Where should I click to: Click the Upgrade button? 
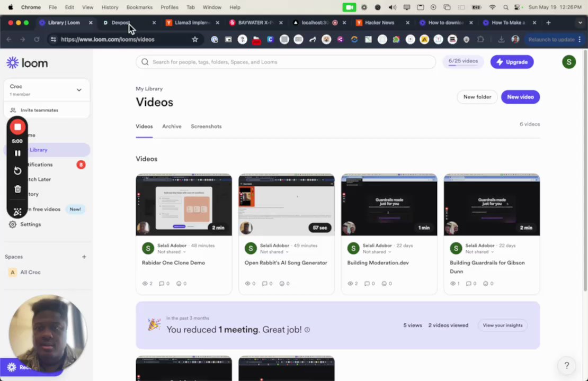pyautogui.click(x=512, y=62)
